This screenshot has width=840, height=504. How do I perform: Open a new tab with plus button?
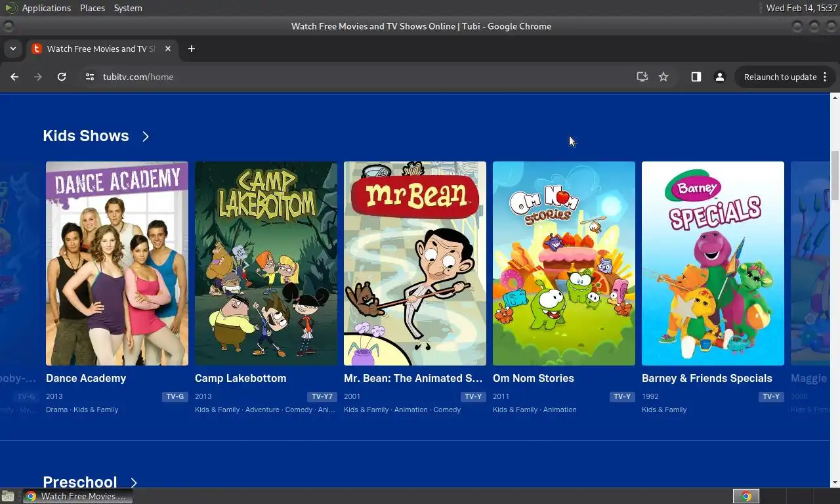[192, 49]
